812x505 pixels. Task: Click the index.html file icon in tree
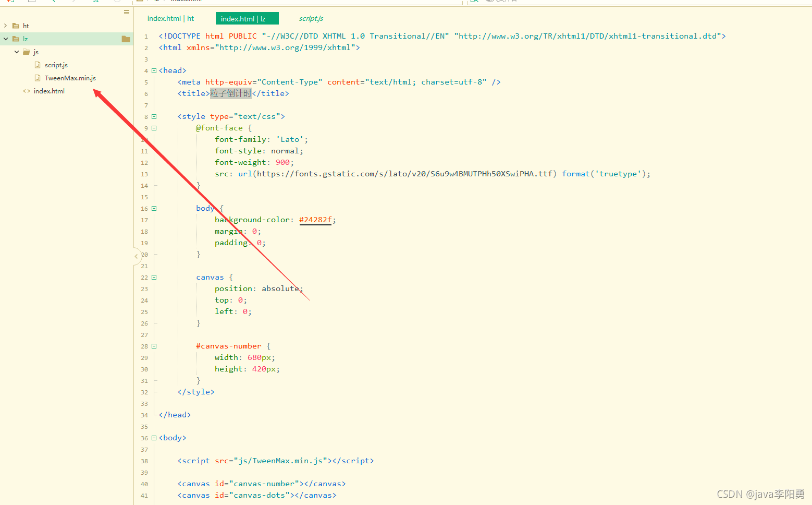point(27,91)
